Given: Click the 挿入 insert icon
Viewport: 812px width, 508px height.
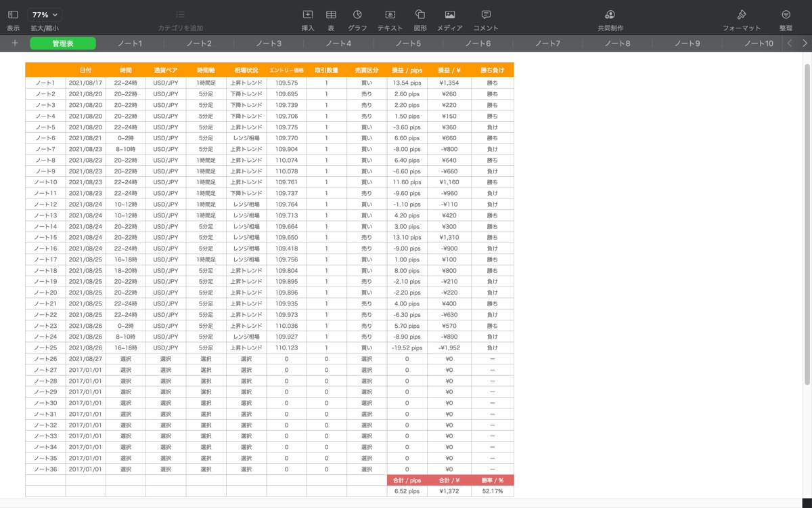Looking at the screenshot, I should [x=308, y=14].
